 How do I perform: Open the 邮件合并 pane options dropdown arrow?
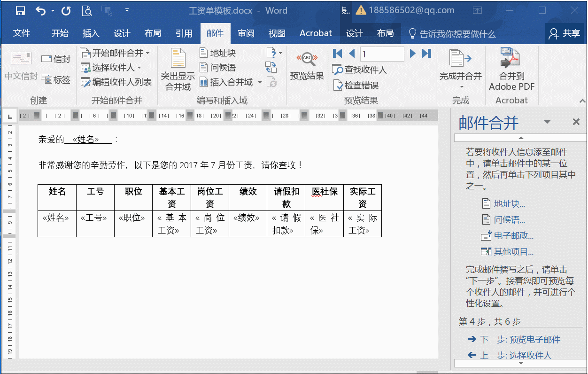point(547,122)
